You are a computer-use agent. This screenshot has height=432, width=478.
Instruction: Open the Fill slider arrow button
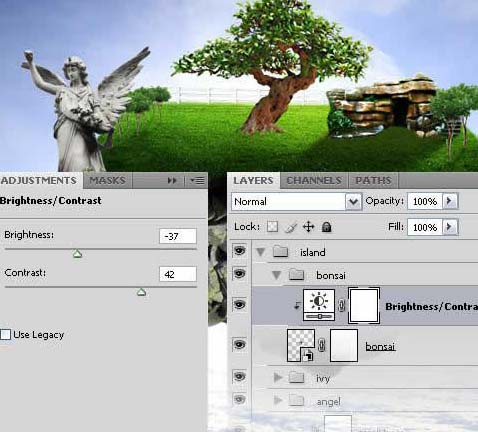pyautogui.click(x=450, y=227)
